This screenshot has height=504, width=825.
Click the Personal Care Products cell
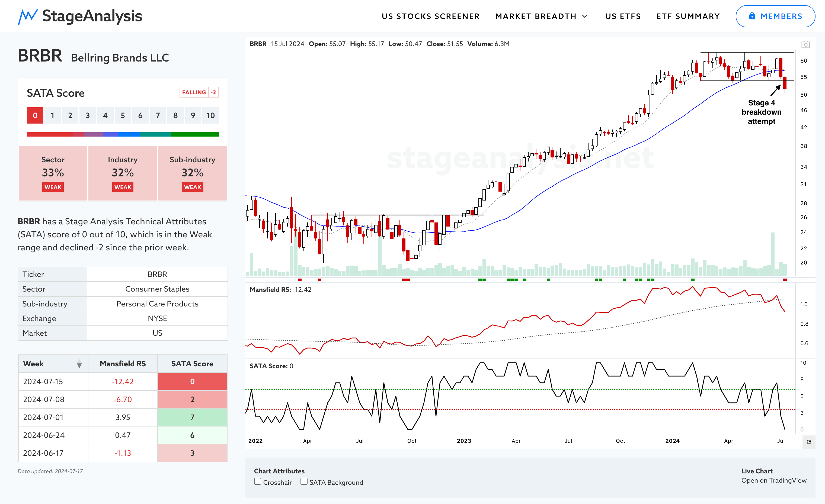pos(157,304)
